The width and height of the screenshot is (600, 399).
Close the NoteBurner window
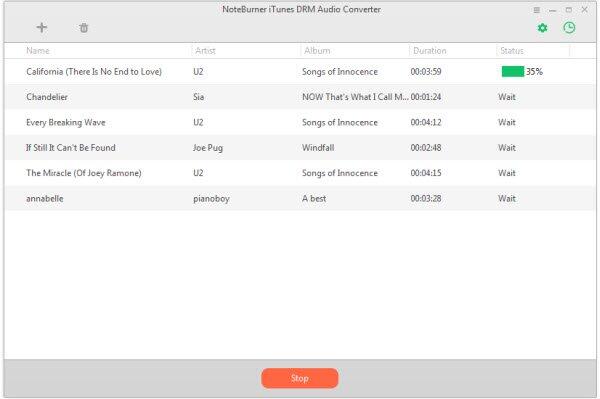click(584, 10)
